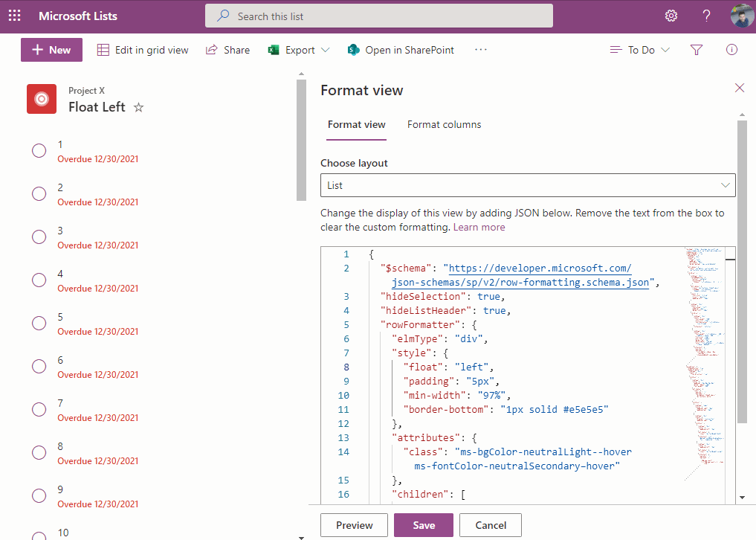Click the Project X list icon
This screenshot has width=756, height=540.
[42, 99]
